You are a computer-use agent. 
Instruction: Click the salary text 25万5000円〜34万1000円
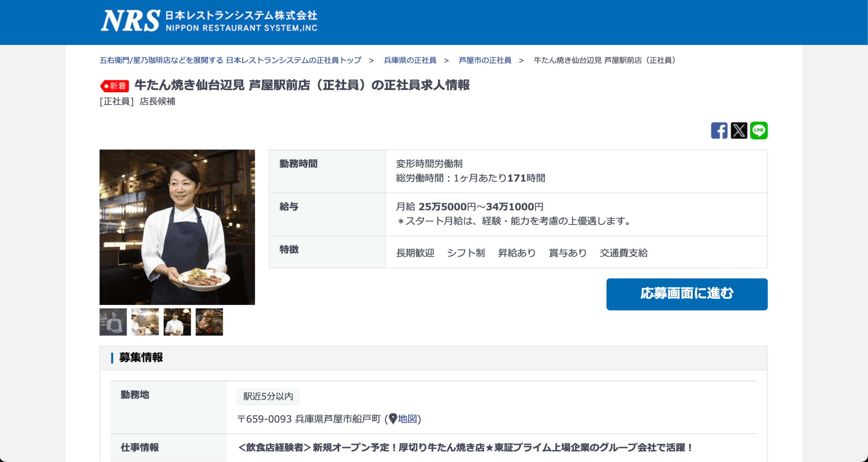(x=481, y=207)
